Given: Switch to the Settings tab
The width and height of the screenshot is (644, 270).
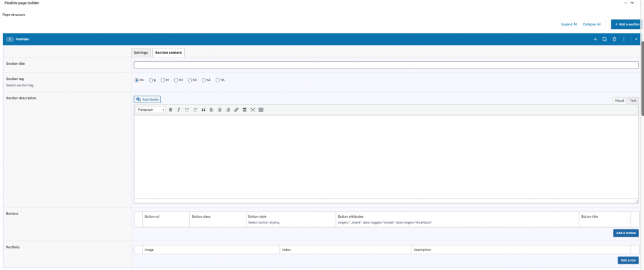Looking at the screenshot, I should point(141,53).
